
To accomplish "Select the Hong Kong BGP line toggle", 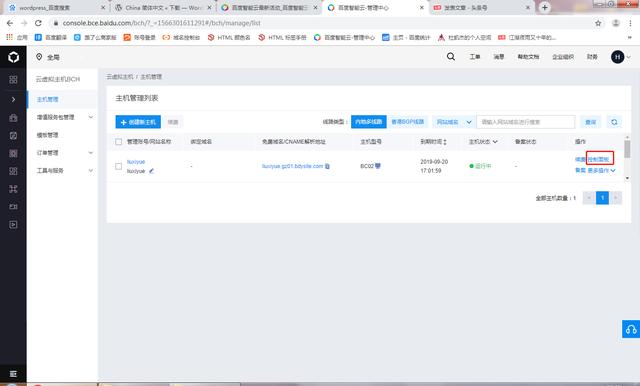I will [x=407, y=122].
